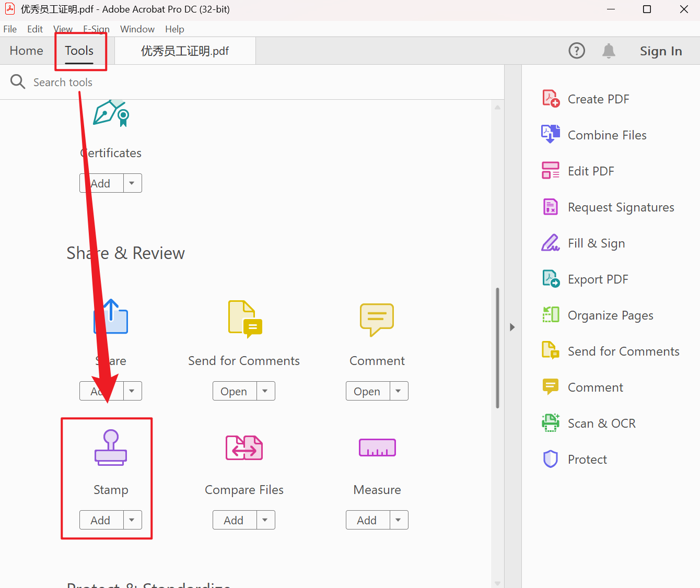
Task: Click the scrollbar up arrow
Action: [497, 107]
